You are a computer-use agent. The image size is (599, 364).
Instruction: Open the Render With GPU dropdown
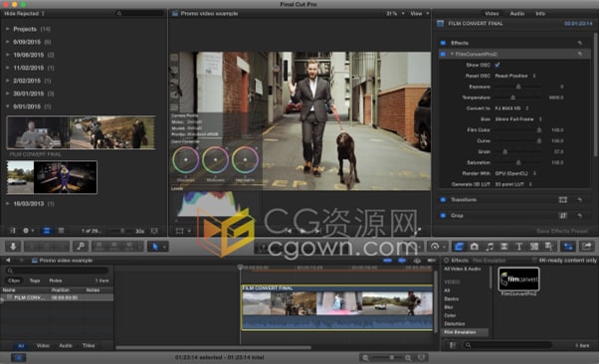(515, 173)
